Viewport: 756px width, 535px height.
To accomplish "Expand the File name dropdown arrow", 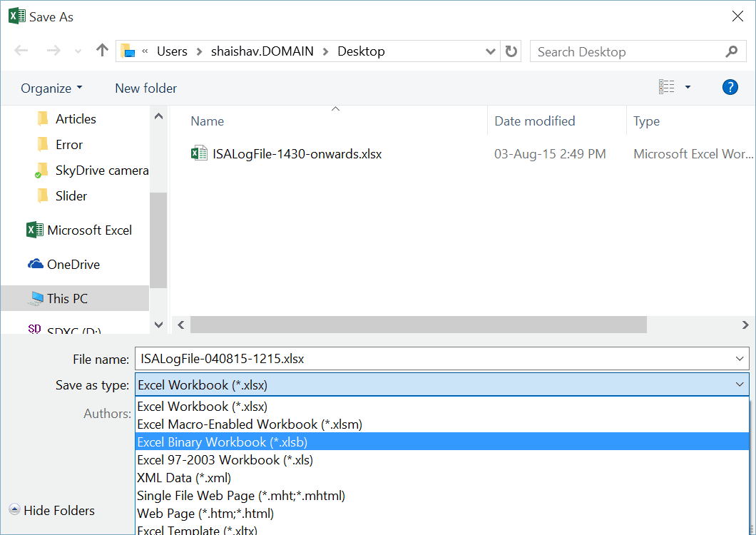I will [x=740, y=358].
